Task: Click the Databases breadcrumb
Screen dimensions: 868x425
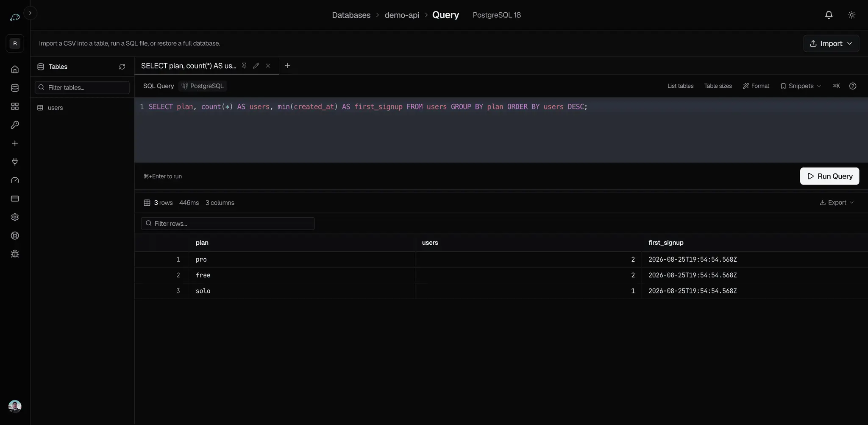Action: point(351,15)
